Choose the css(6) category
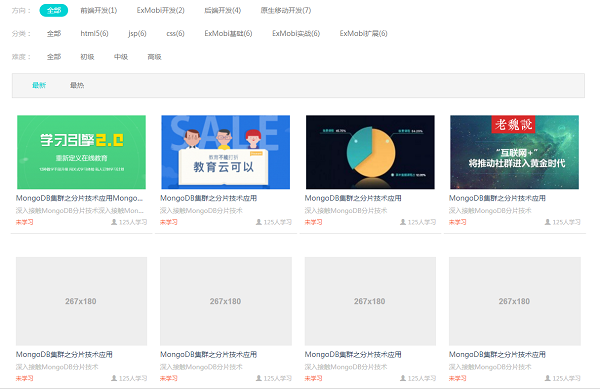Screen dimensions: 600x389 175,34
